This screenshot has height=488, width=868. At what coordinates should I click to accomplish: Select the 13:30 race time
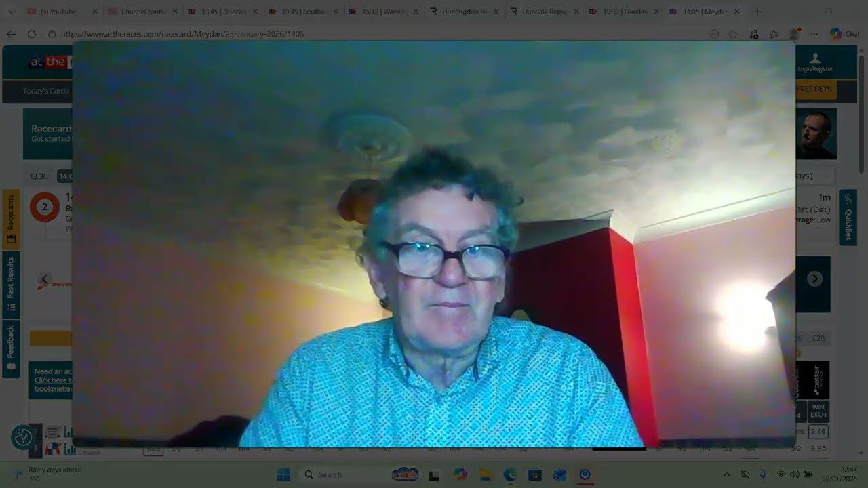[x=39, y=176]
